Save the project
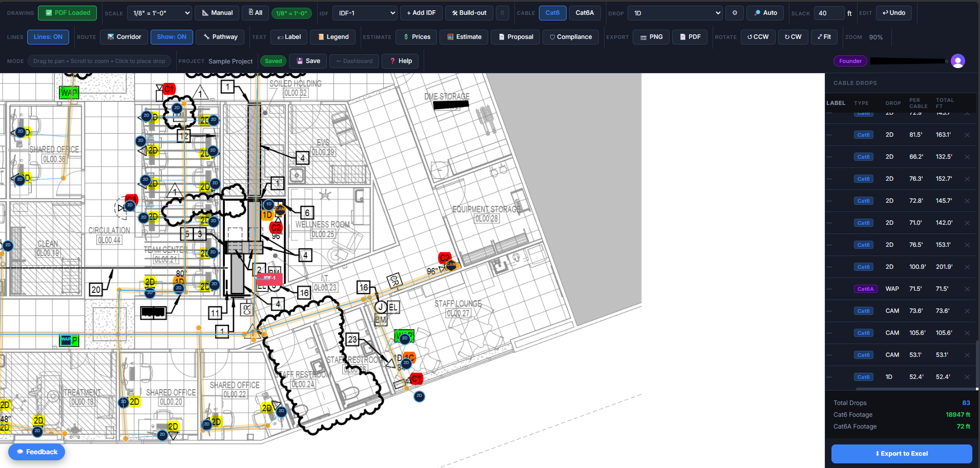Screen dimensions: 980x468 (x=308, y=61)
